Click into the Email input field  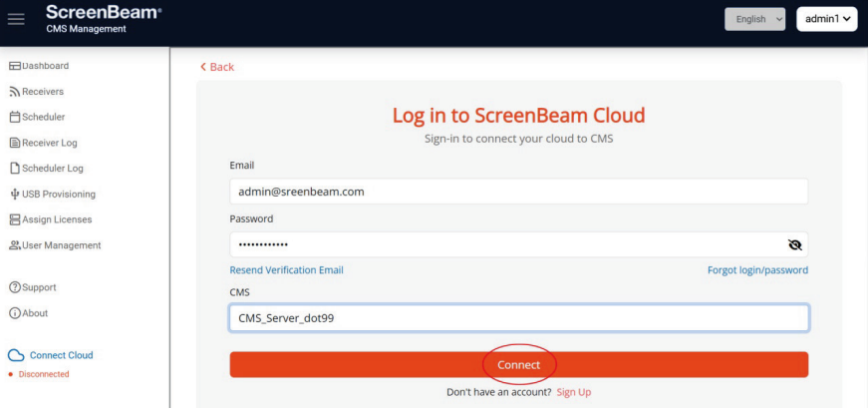click(518, 192)
